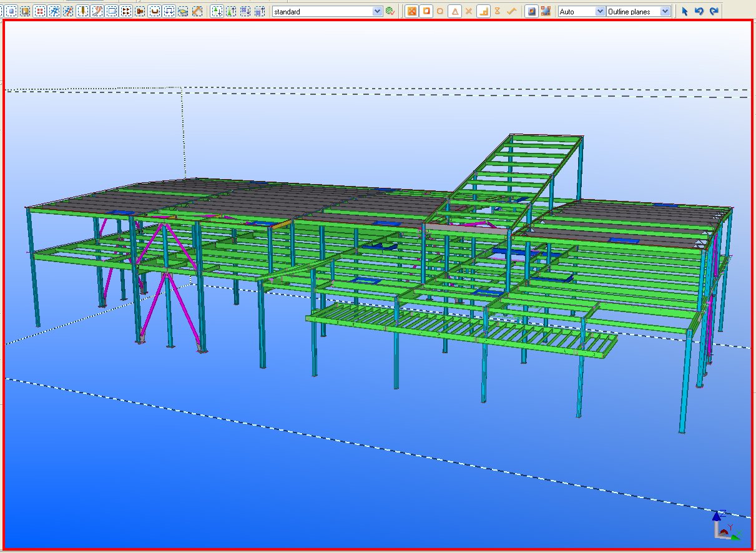
Task: Toggle the Select reinforcing bars switch (U-shaped icon)
Action: point(155,11)
